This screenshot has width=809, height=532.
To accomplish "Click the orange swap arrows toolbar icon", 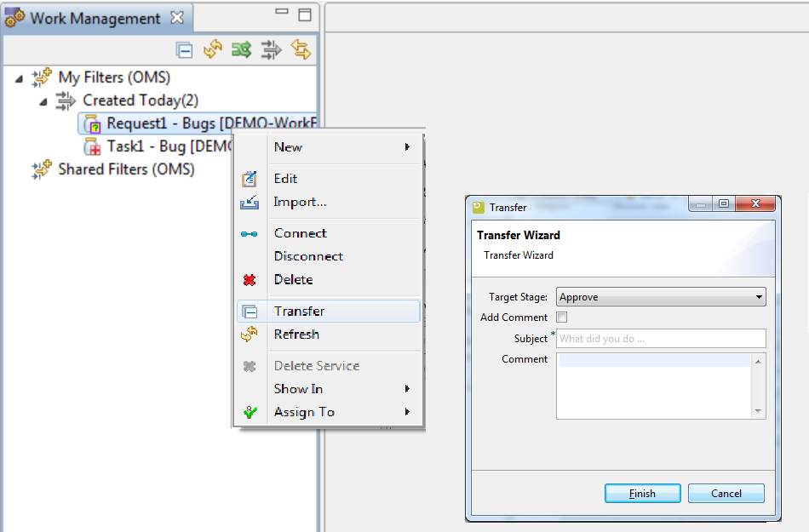I will click(x=301, y=50).
